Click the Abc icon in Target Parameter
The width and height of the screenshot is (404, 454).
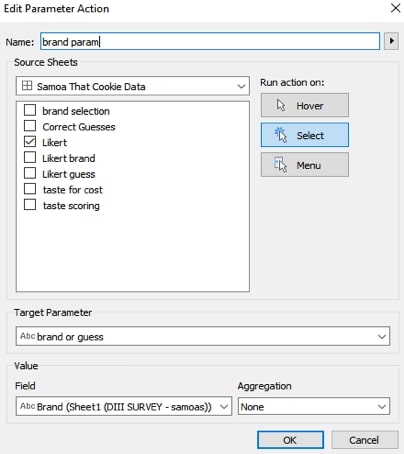point(27,336)
